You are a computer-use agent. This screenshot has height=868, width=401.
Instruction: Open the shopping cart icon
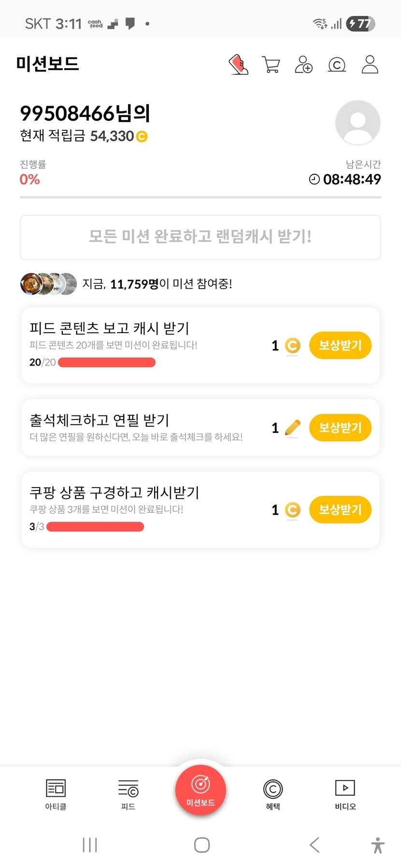(x=271, y=64)
